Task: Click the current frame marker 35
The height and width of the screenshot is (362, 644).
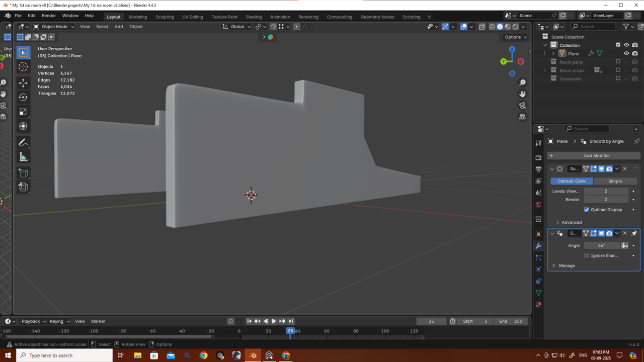Action: pos(290,331)
